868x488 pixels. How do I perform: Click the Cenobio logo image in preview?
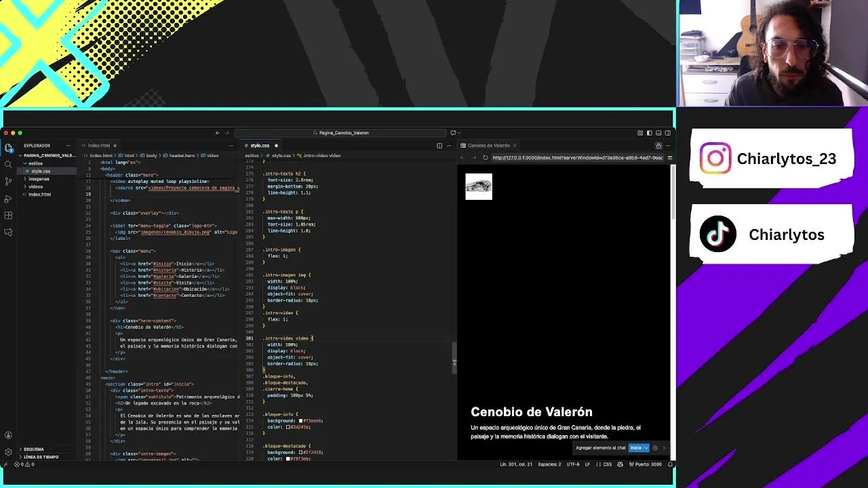tap(479, 186)
